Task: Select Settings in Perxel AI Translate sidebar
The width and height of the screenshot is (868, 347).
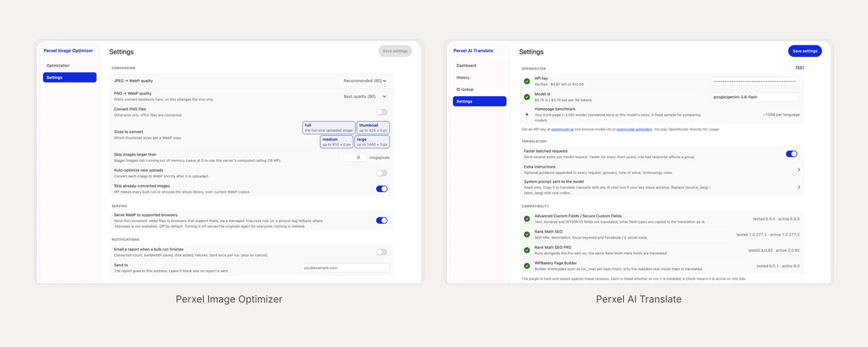Action: (x=480, y=101)
